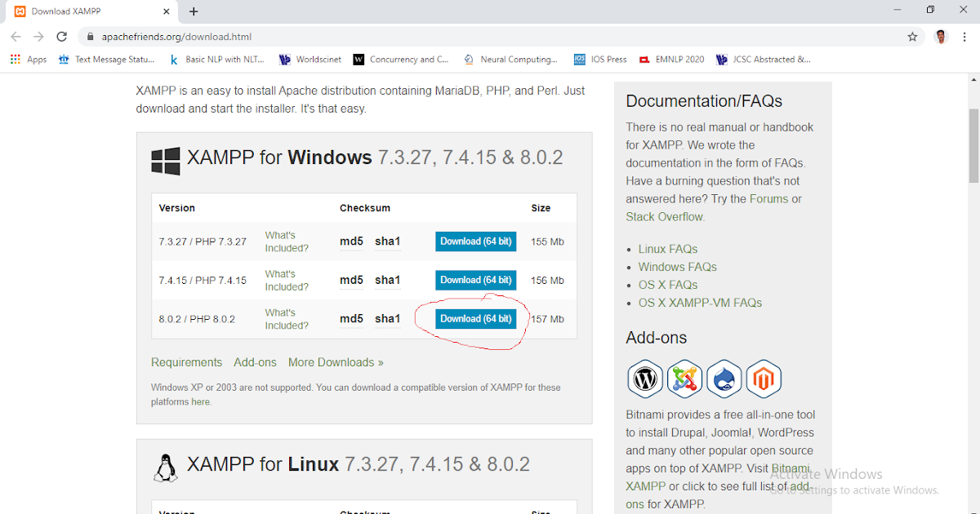View md5 checksum for version 7.3.27

351,241
